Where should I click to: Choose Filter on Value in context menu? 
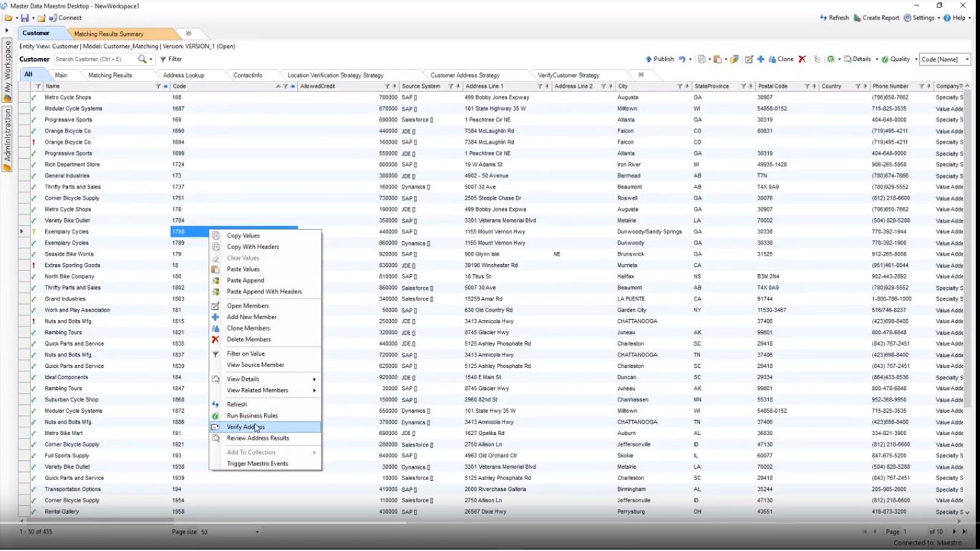pyautogui.click(x=246, y=353)
